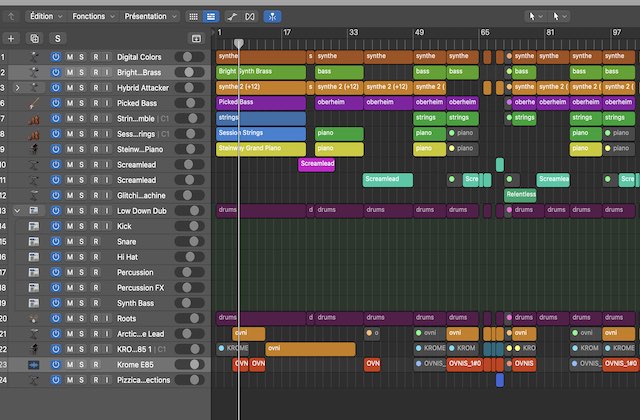Image resolution: width=640 pixels, height=420 pixels.
Task: Click the duplicate track icon
Action: tap(35, 38)
